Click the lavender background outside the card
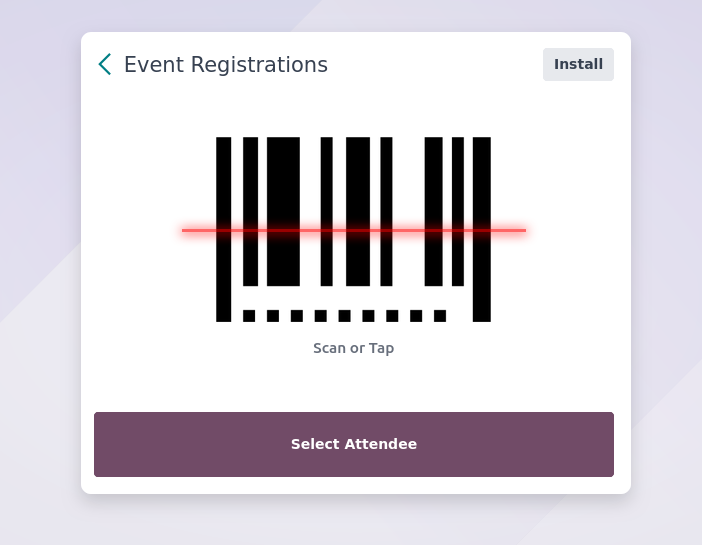The width and height of the screenshot is (702, 545). [x=40, y=269]
